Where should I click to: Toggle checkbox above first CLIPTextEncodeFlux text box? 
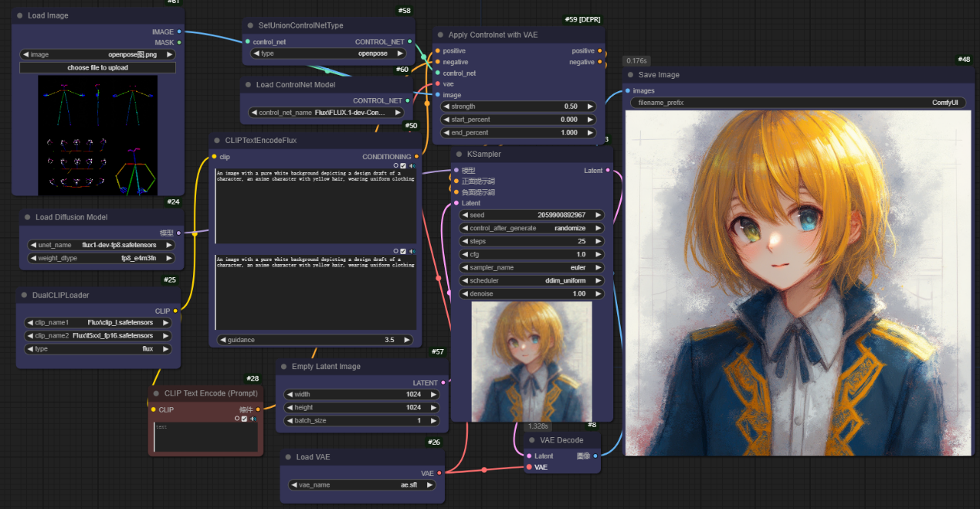(x=402, y=165)
